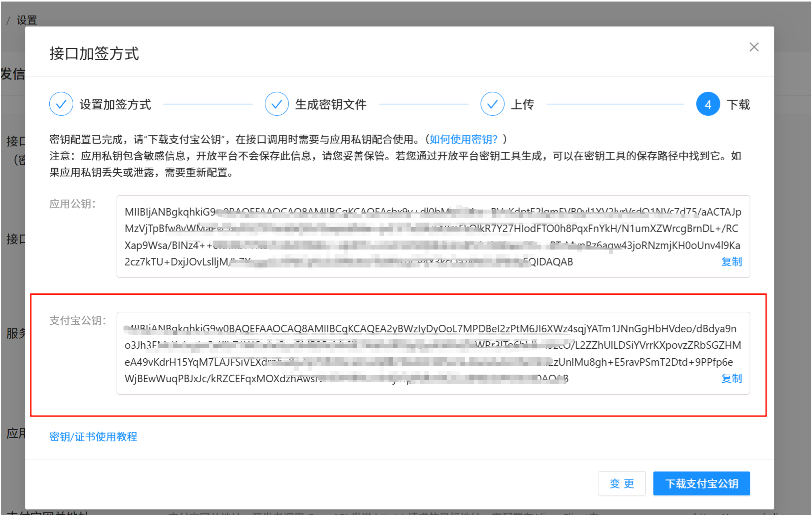
Task: Click the 变更 button
Action: pos(622,484)
